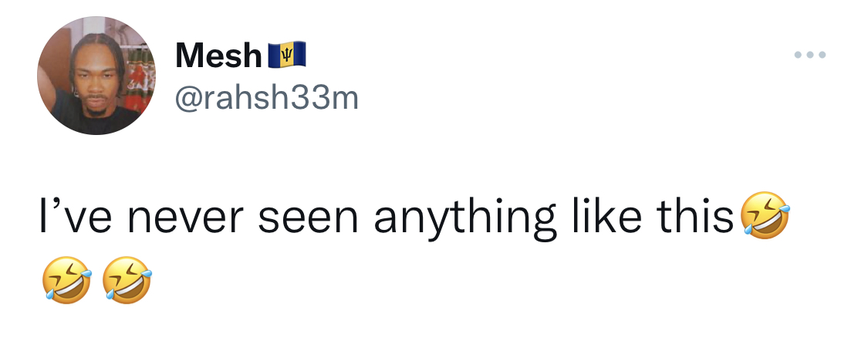Open the profile via display name Mesh

coord(218,56)
